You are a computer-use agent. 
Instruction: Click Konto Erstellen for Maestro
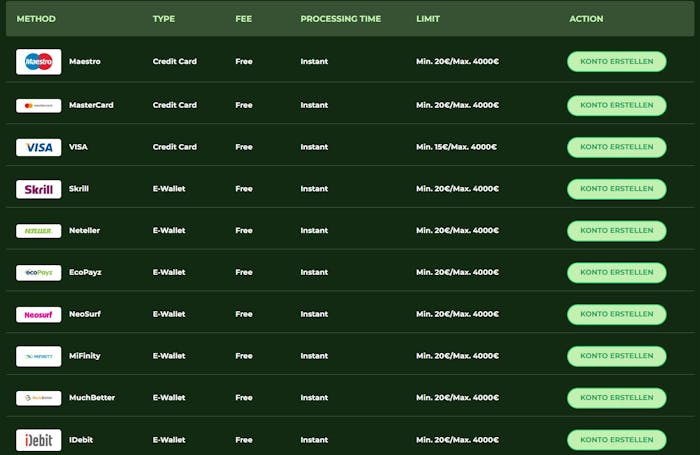(617, 62)
